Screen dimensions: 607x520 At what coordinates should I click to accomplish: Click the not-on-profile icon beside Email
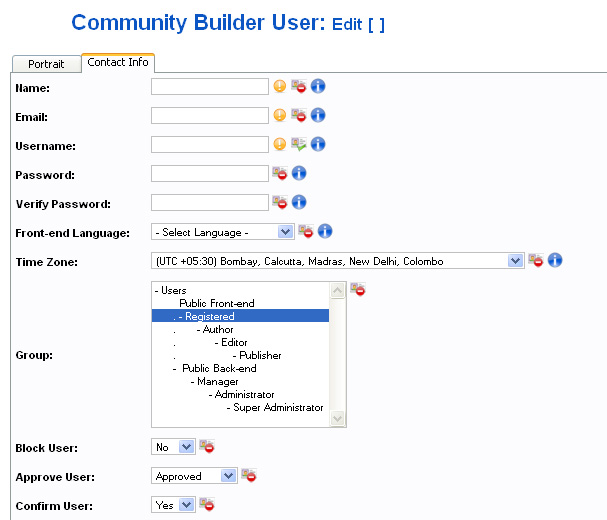coord(298,115)
